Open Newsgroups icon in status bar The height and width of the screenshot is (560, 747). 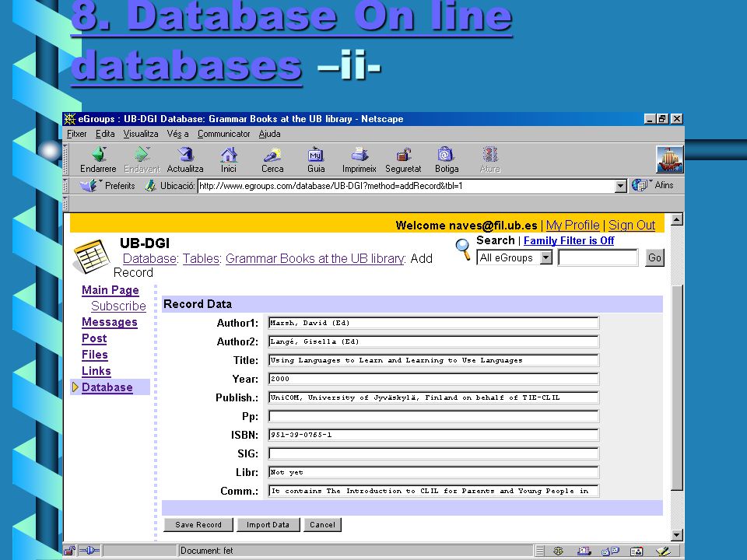click(x=610, y=551)
